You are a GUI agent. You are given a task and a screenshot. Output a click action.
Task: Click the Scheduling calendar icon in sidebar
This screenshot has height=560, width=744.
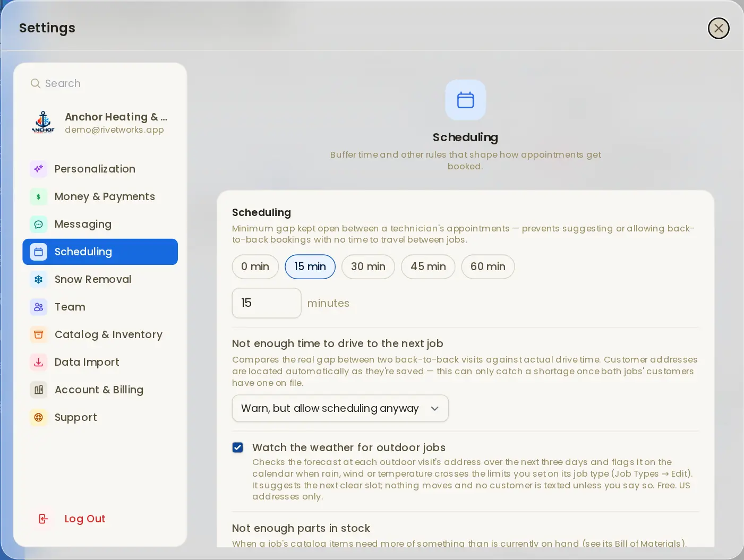(39, 252)
